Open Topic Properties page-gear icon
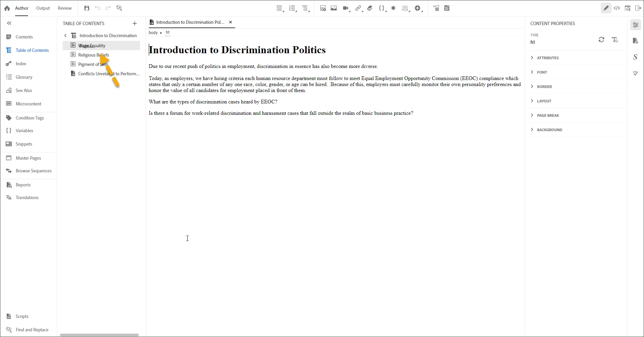Image resolution: width=644 pixels, height=337 pixels. coord(635,41)
